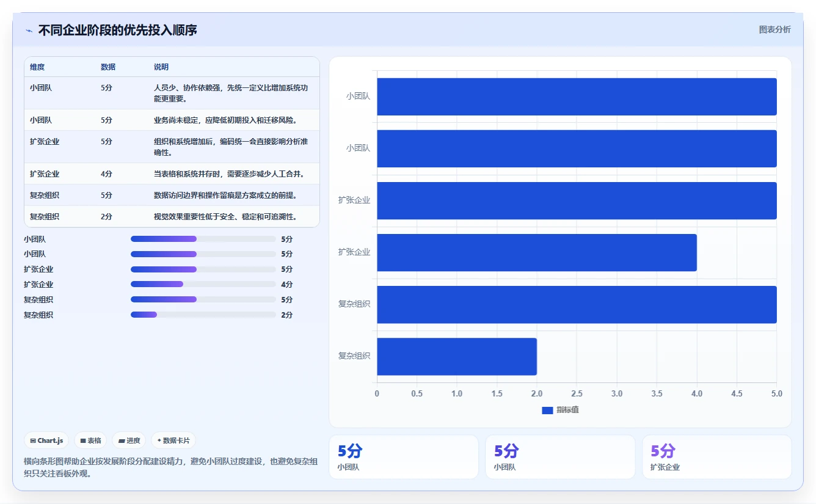Click the x-axis tick label 0.5

click(417, 393)
